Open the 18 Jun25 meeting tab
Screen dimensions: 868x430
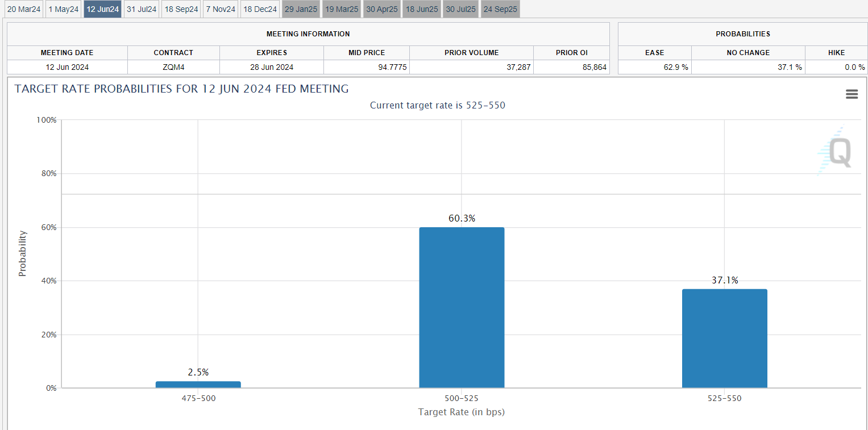click(x=422, y=9)
